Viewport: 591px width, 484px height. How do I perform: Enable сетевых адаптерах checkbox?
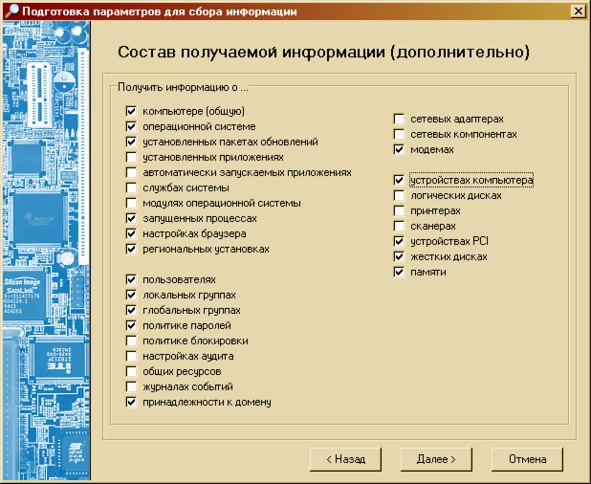399,119
